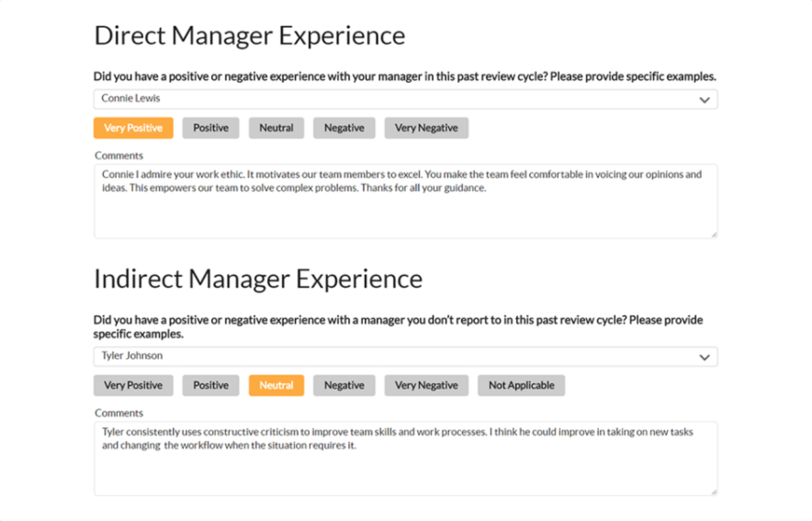Toggle the highlighted Neutral indirect manager option
Image resolution: width=812 pixels, height=521 pixels.
pos(276,385)
